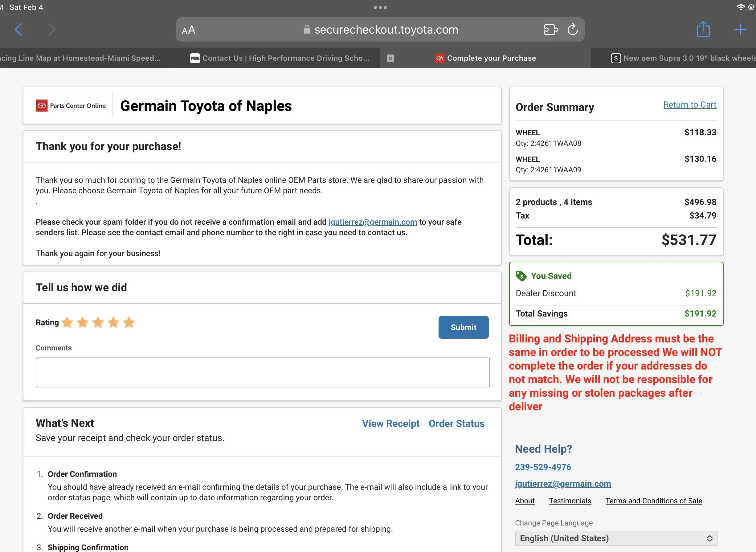Tap the securecheckout.toyota.com address field
This screenshot has height=552, width=756.
tap(380, 29)
